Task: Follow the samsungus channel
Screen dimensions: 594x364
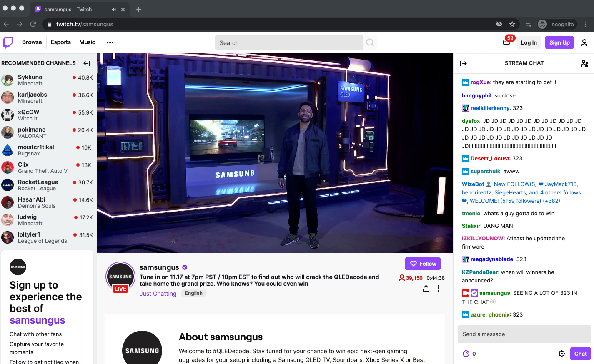Action: tap(423, 264)
